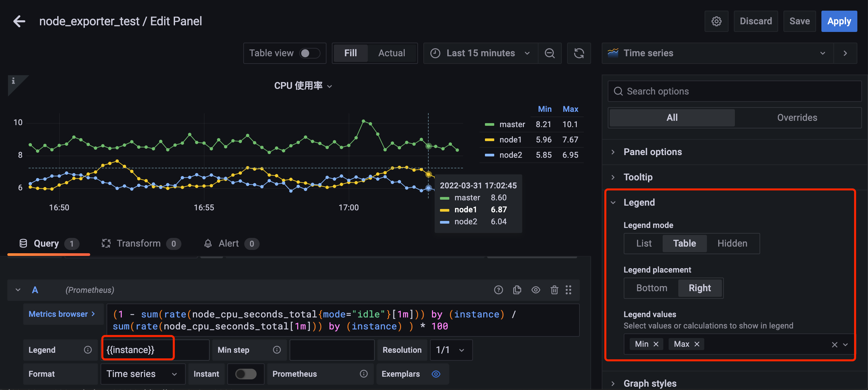Open the Last 15 minutes time picker
Image resolution: width=868 pixels, height=390 pixels.
tap(481, 53)
